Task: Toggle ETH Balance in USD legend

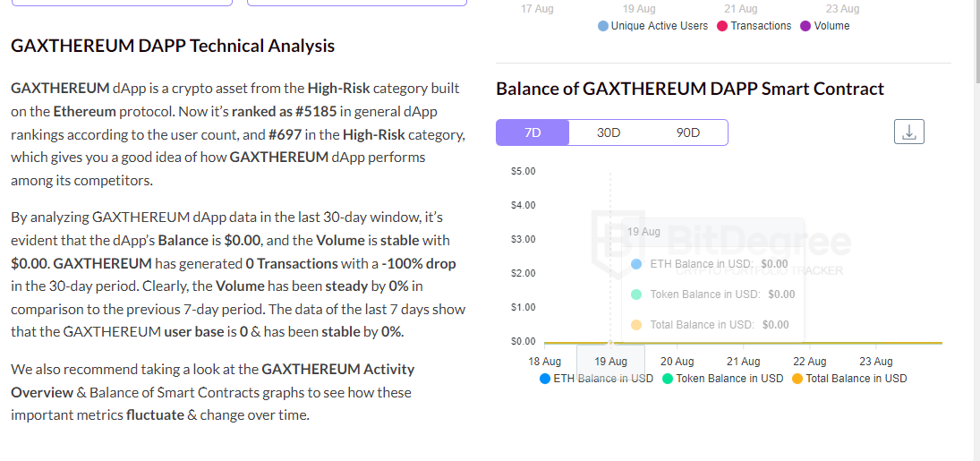Action: coord(596,379)
